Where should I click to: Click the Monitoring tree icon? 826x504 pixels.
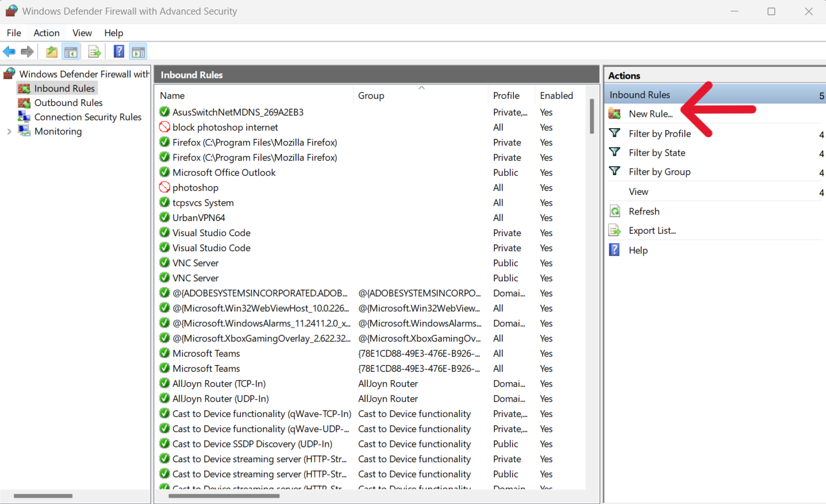pyautogui.click(x=24, y=131)
